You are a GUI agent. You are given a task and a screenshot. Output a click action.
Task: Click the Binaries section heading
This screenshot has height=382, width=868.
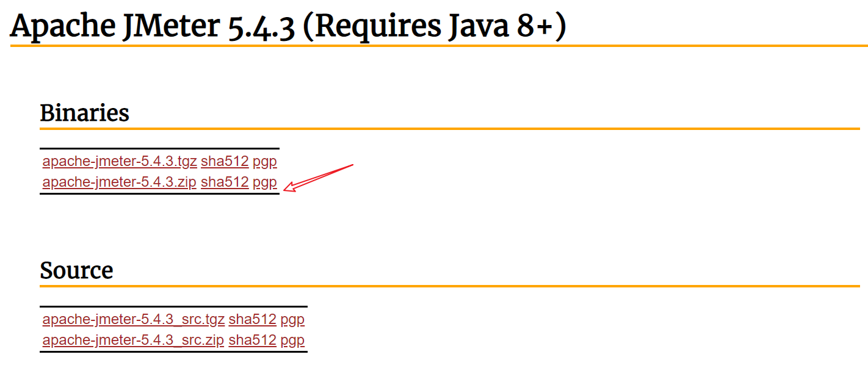point(84,113)
